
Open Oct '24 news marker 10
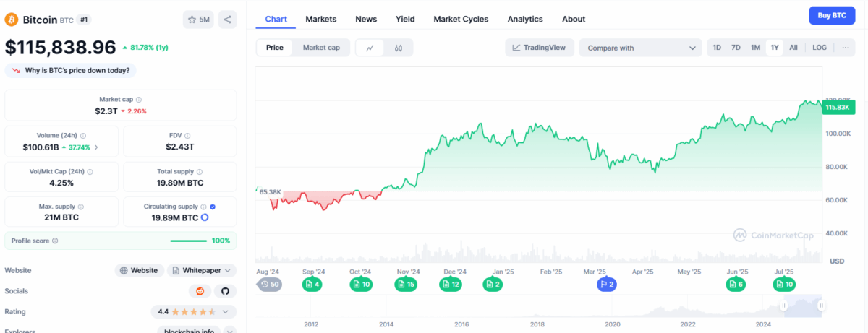tap(361, 285)
